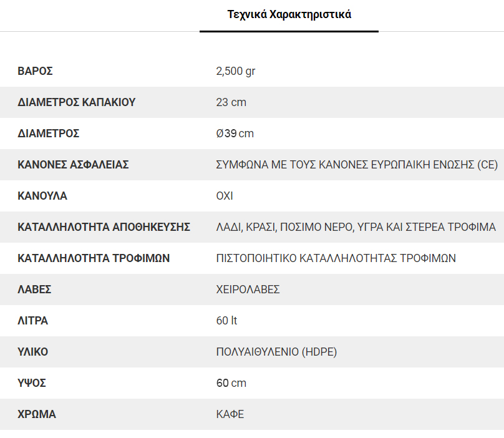Click the Ø39 cm diameter value

pos(235,134)
